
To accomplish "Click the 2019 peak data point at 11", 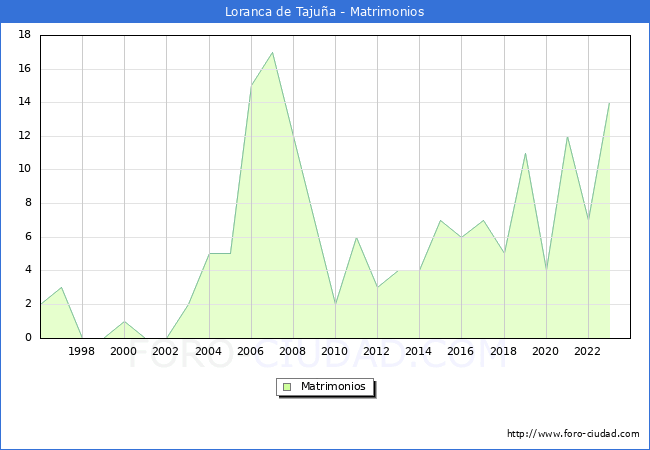I will 525,153.
